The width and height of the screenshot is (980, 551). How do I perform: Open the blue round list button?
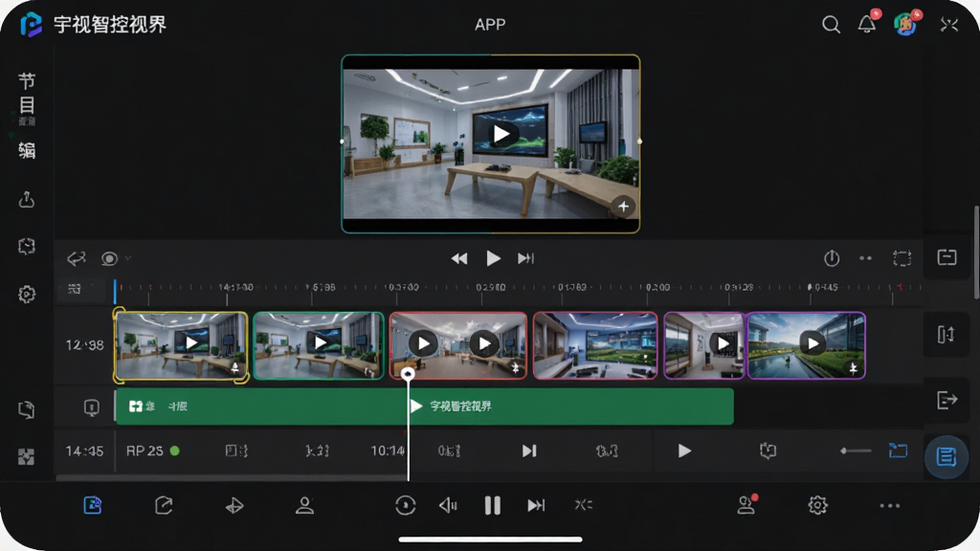[947, 457]
